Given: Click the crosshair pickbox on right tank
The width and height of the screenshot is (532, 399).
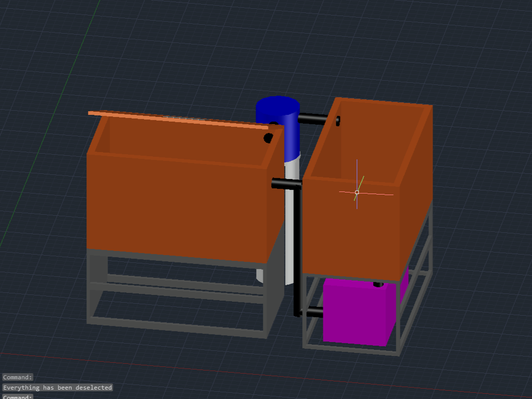Looking at the screenshot, I should 357,192.
